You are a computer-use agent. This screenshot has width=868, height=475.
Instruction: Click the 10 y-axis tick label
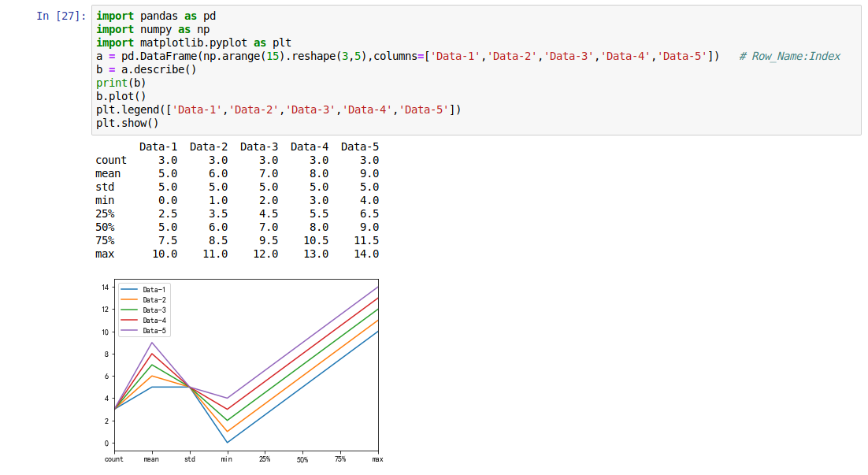[106, 332]
